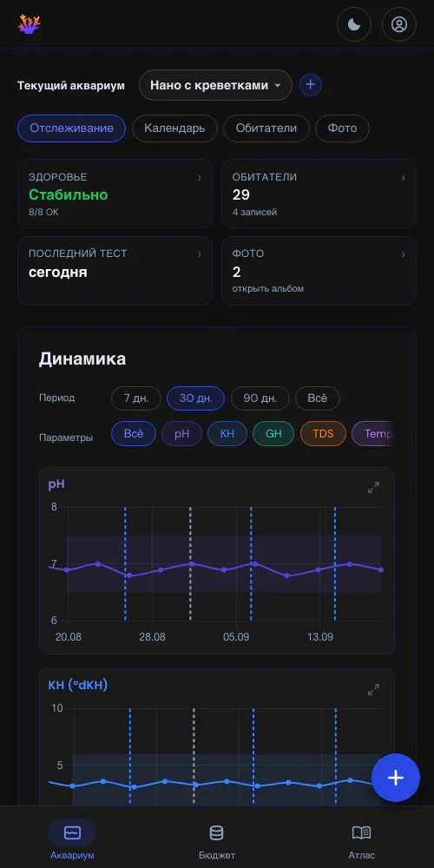This screenshot has height=868, width=434.
Task: Click KH (°dKH) chart title
Action: 78,685
